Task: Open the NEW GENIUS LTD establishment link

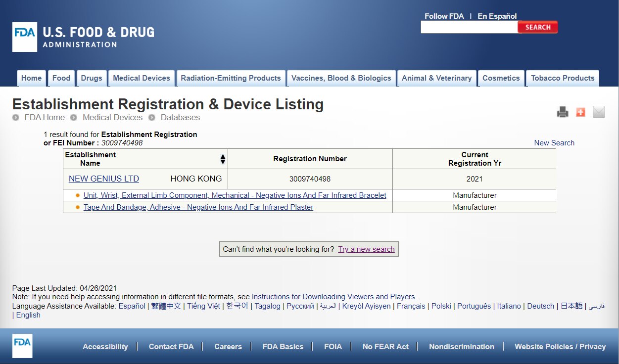Action: [104, 179]
